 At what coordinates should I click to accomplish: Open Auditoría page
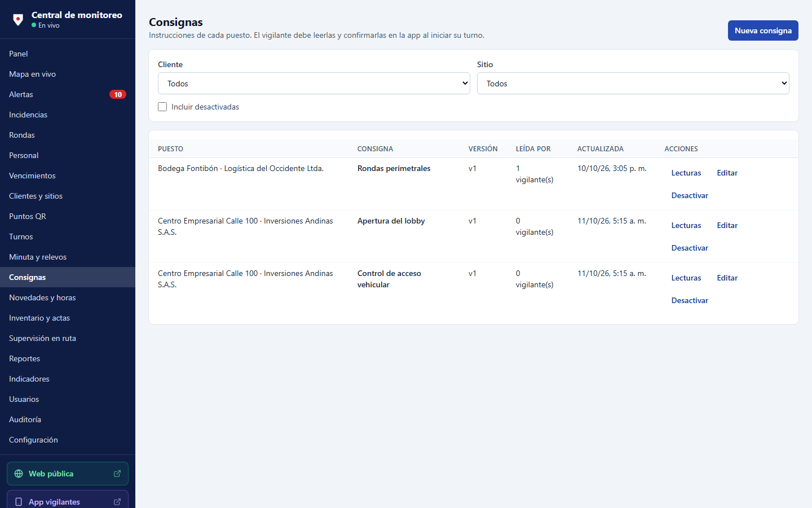pyautogui.click(x=68, y=419)
